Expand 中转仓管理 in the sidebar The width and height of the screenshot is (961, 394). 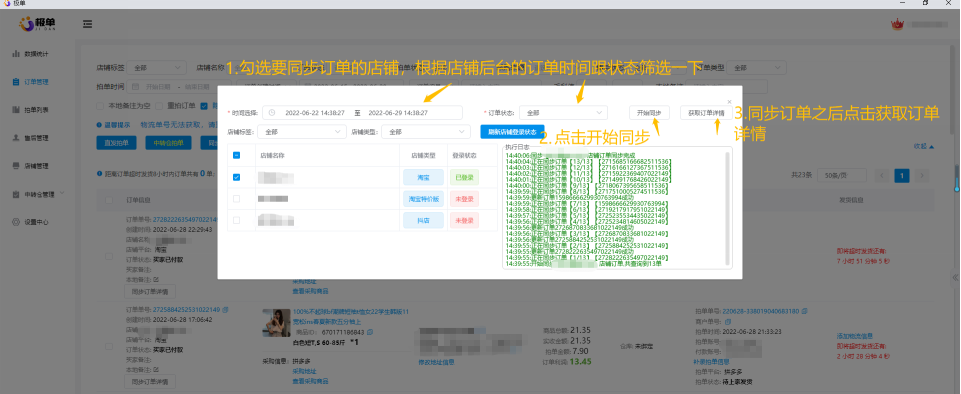[x=39, y=194]
